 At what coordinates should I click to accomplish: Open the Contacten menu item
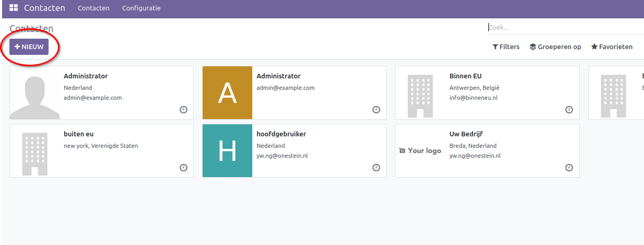(93, 8)
